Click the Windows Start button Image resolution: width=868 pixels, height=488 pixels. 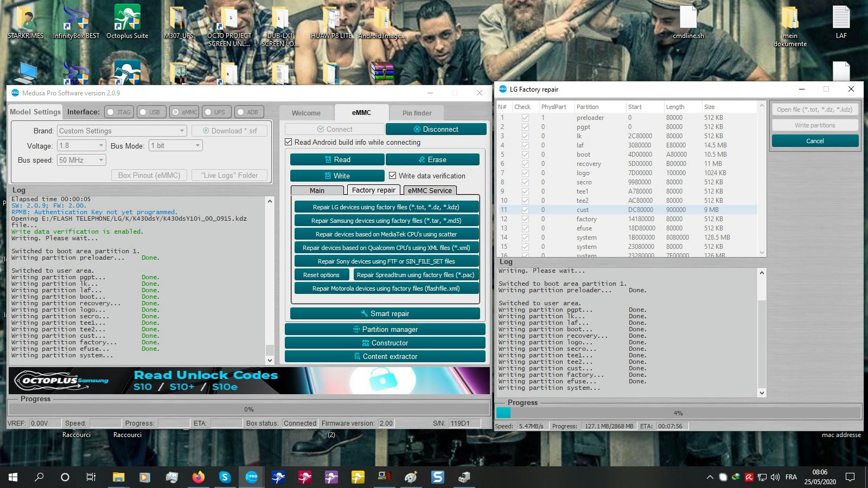point(13,477)
